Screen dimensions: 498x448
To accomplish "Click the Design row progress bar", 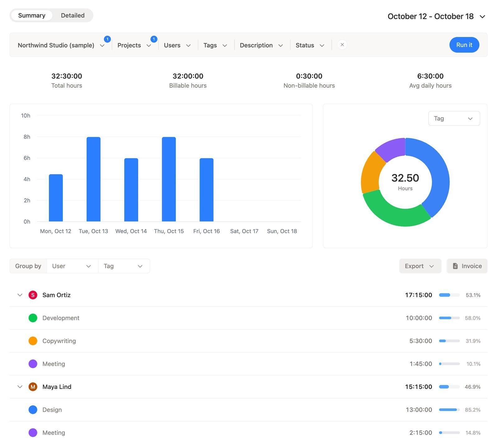I will 449,410.
